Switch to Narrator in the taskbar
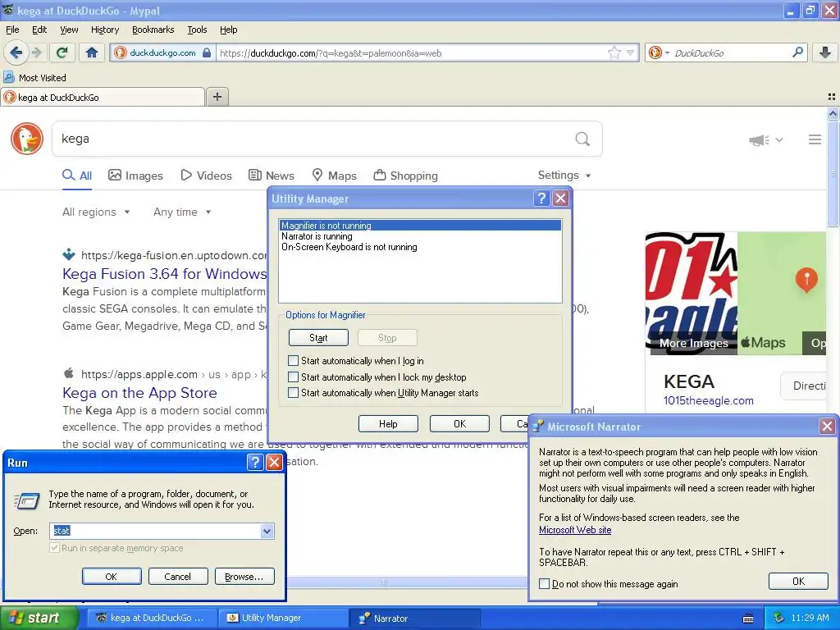This screenshot has height=630, width=840. pyautogui.click(x=414, y=619)
